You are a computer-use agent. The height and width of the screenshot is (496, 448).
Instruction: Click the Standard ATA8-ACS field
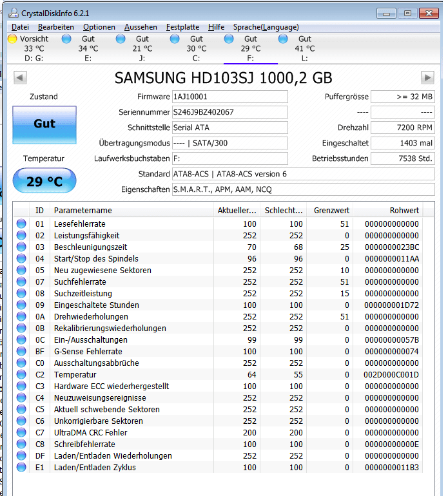tap(304, 175)
